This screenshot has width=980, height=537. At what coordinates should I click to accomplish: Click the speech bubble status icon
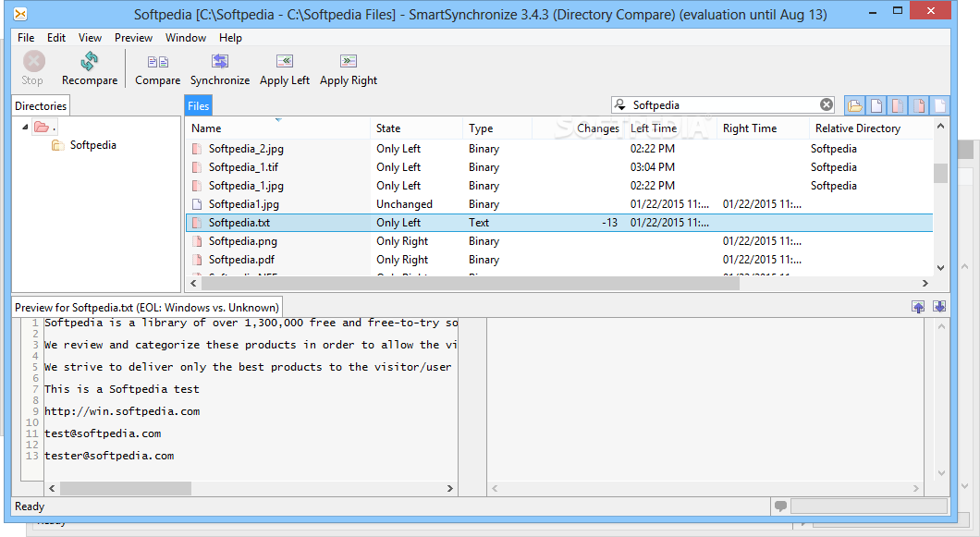pos(780,506)
